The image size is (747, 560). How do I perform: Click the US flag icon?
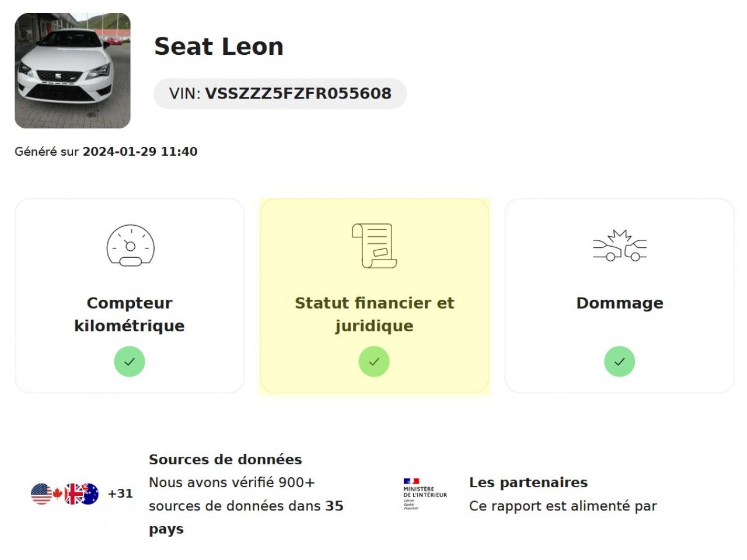click(41, 494)
